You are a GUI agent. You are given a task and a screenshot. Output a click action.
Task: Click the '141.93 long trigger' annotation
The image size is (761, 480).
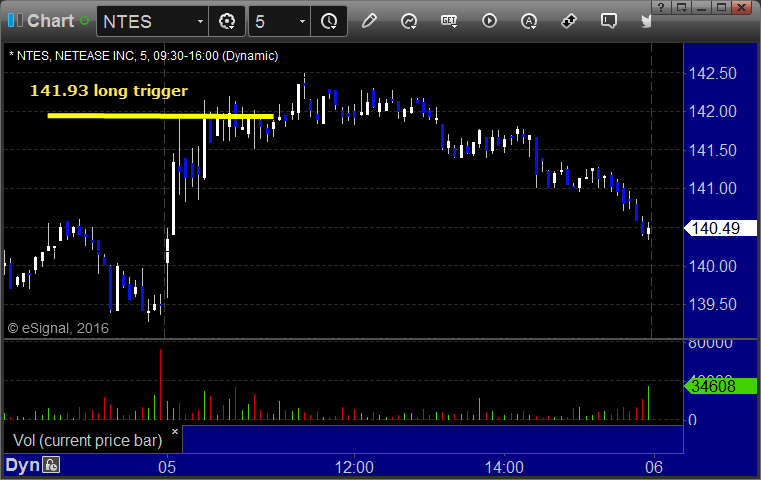pyautogui.click(x=109, y=91)
